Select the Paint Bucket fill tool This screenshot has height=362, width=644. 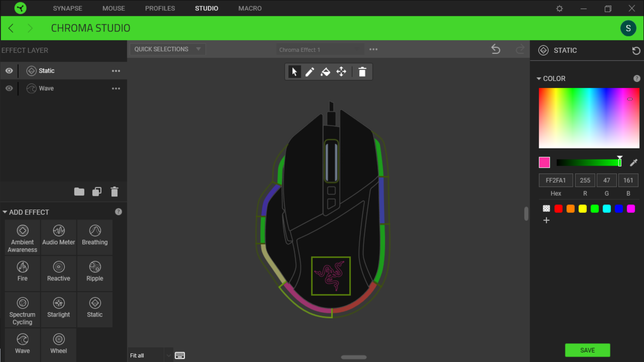325,72
